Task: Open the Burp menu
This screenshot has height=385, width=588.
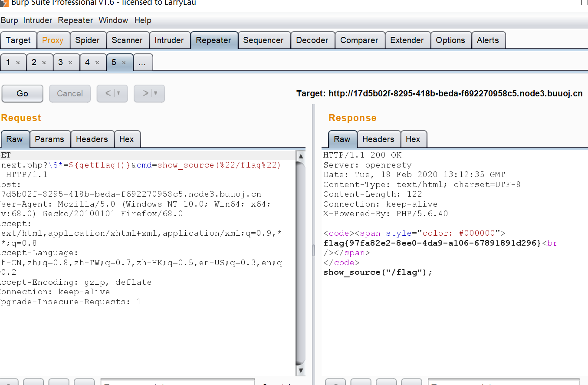Action: 10,20
